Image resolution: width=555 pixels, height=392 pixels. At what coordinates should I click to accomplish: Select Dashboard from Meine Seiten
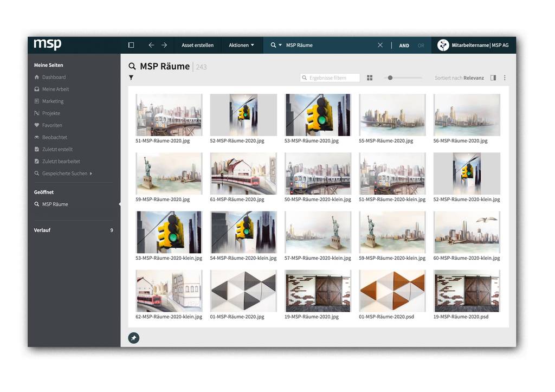(x=54, y=76)
